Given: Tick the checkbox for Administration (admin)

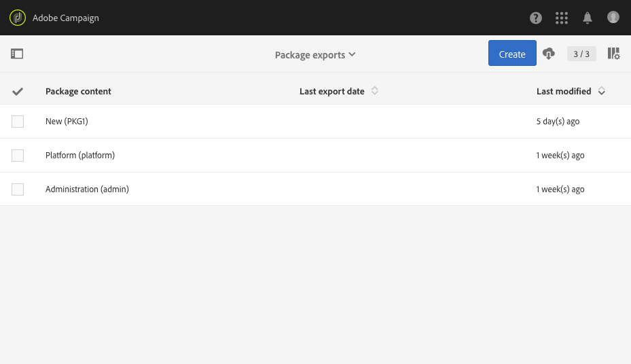Looking at the screenshot, I should (18, 189).
